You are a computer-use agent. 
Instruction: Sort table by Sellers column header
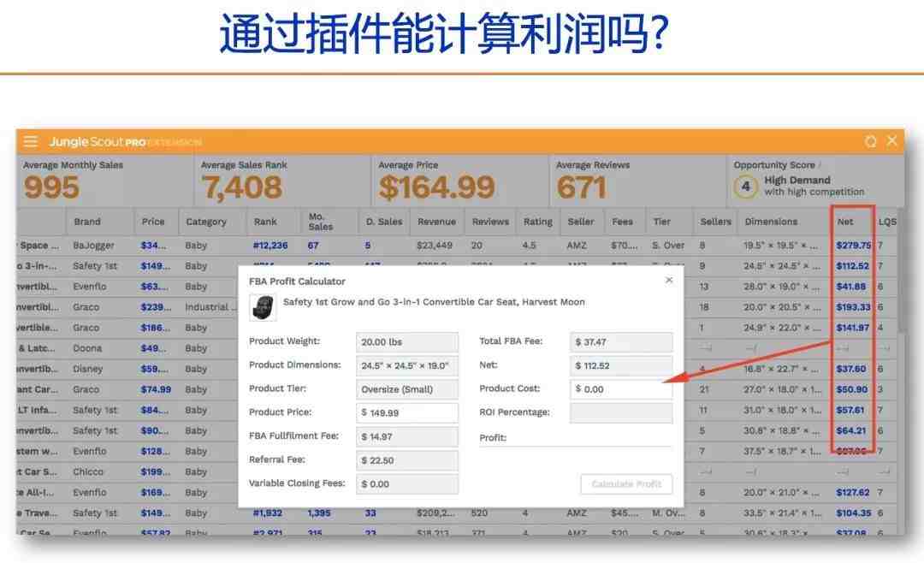715,222
